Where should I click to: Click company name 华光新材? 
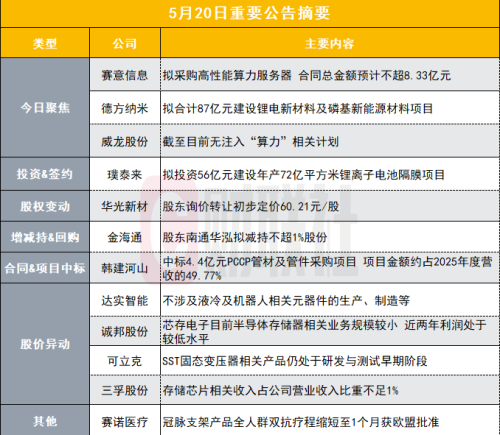coord(125,207)
